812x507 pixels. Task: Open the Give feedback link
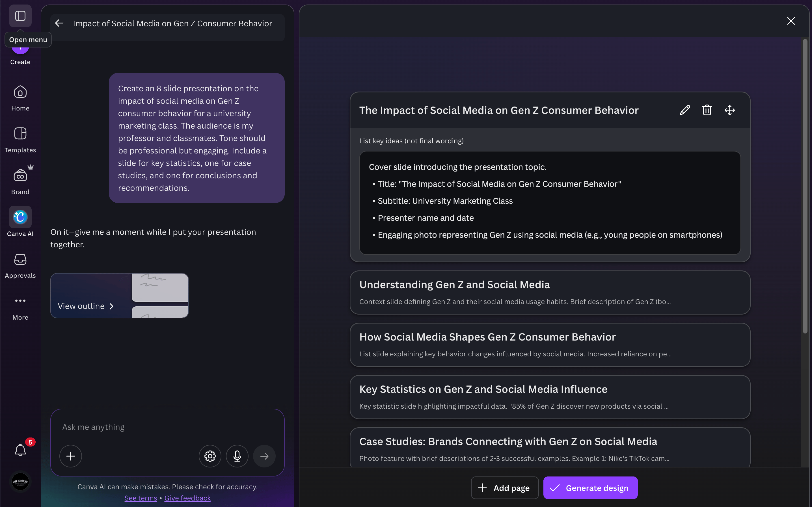(x=187, y=498)
